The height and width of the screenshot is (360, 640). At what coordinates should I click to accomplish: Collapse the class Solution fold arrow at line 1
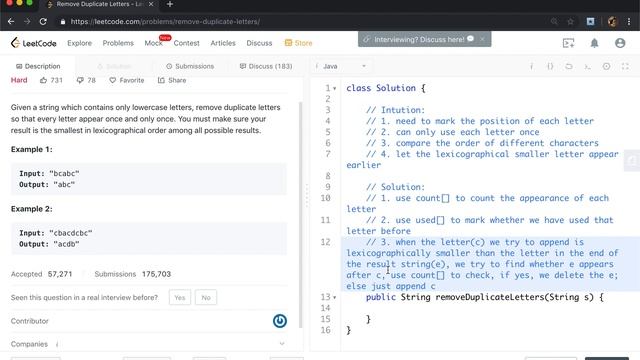pos(335,88)
